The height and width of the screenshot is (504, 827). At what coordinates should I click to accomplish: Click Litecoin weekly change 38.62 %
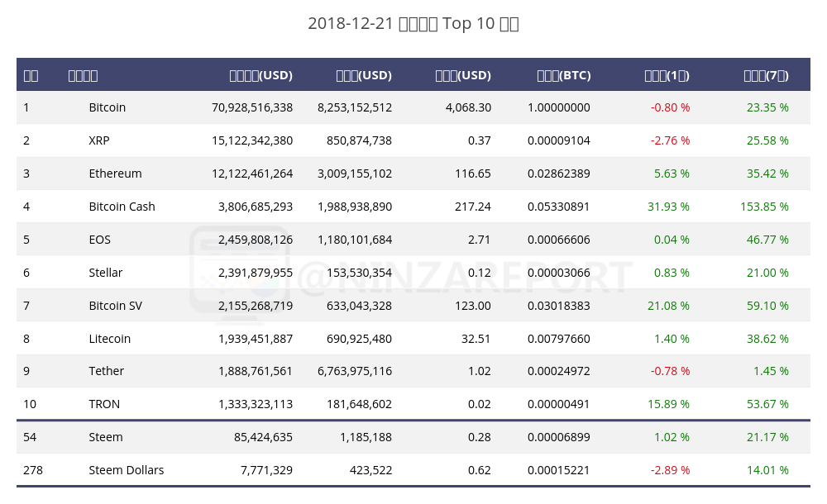(x=767, y=339)
